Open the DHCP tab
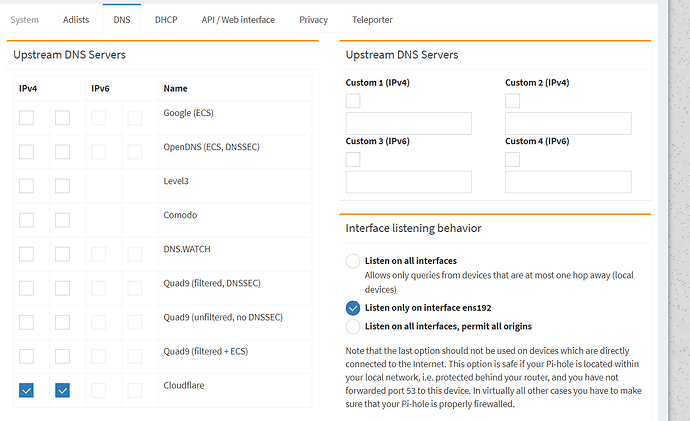Image resolution: width=690 pixels, height=421 pixels. coord(166,19)
